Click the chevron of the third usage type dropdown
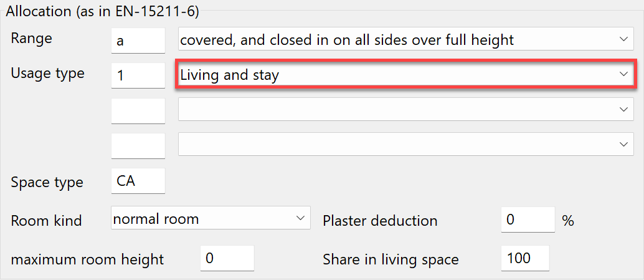 [x=624, y=145]
